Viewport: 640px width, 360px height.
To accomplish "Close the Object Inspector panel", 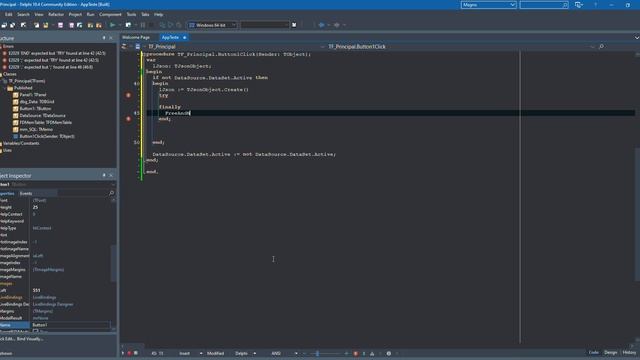I will 111,176.
